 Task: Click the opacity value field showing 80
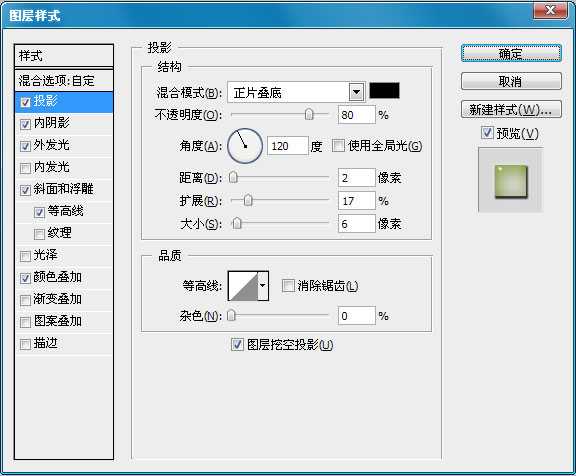(357, 115)
